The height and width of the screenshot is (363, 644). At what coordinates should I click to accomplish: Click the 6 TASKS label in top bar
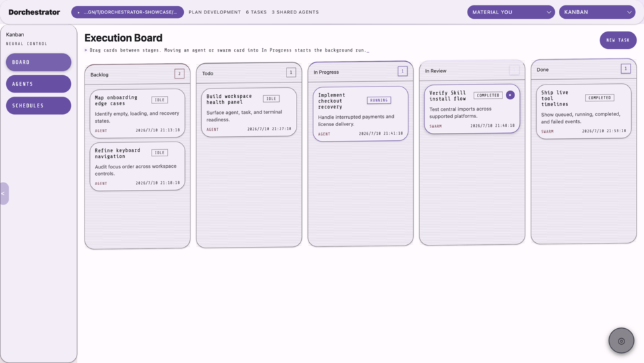click(256, 12)
